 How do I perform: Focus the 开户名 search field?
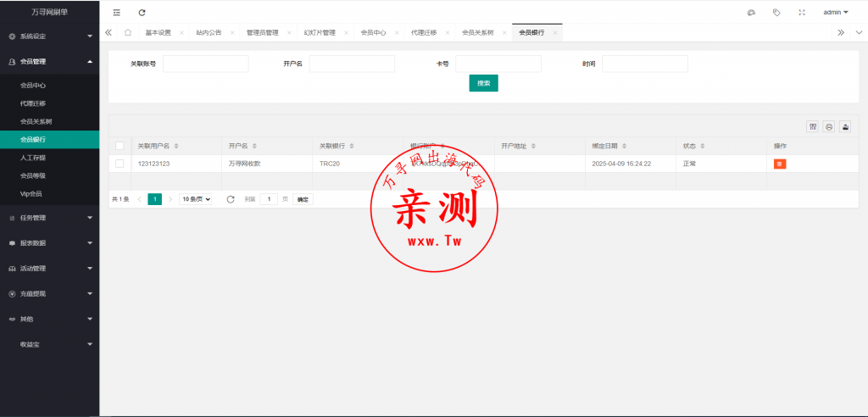pyautogui.click(x=352, y=64)
